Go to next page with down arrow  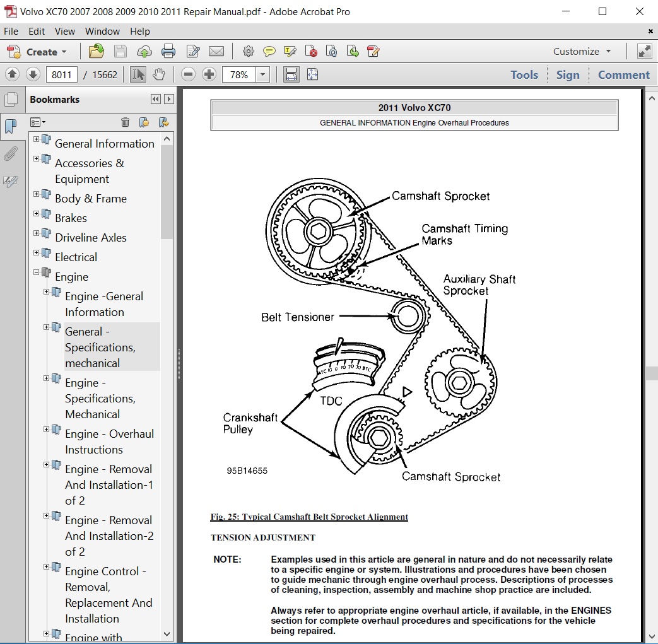(x=33, y=74)
